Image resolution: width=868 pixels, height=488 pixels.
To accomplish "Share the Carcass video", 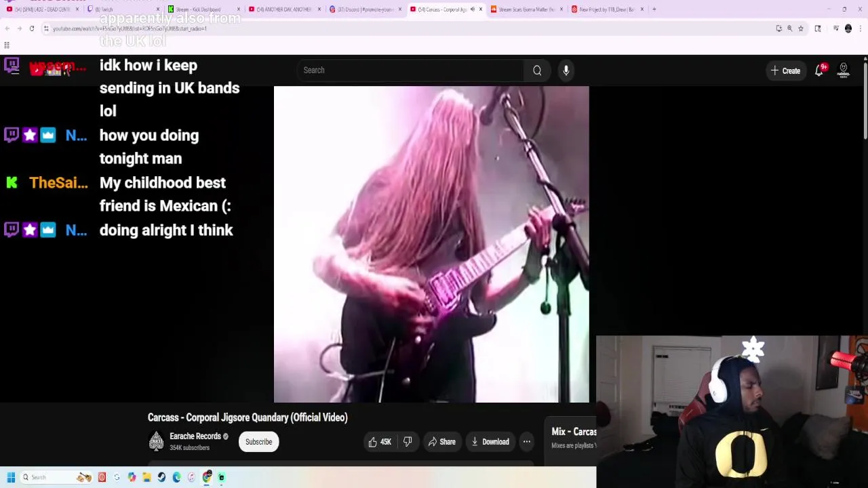I will click(441, 442).
